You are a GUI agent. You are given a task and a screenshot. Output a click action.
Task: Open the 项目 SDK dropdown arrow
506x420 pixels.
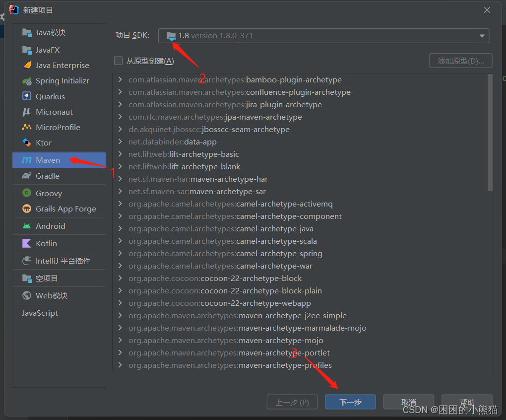[482, 36]
